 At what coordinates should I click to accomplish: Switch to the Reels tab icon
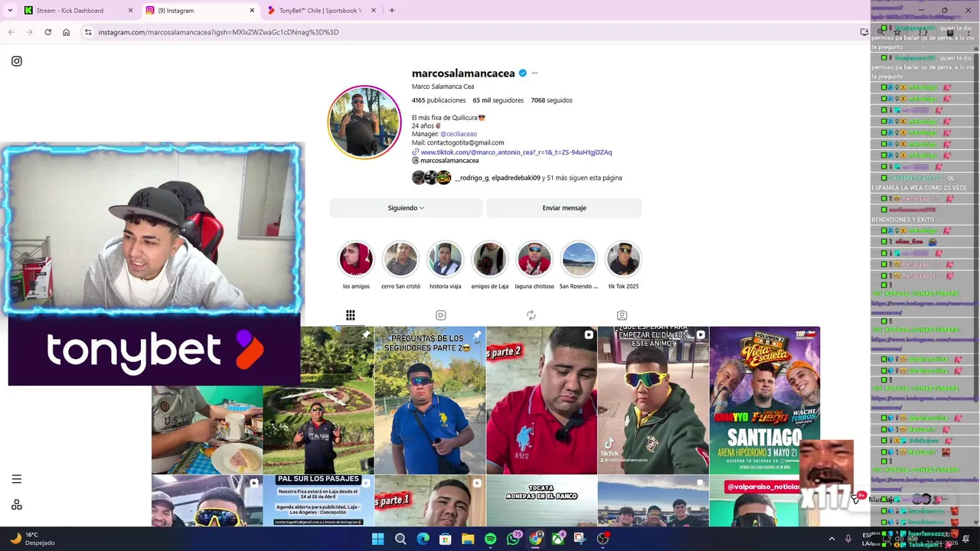click(x=441, y=315)
